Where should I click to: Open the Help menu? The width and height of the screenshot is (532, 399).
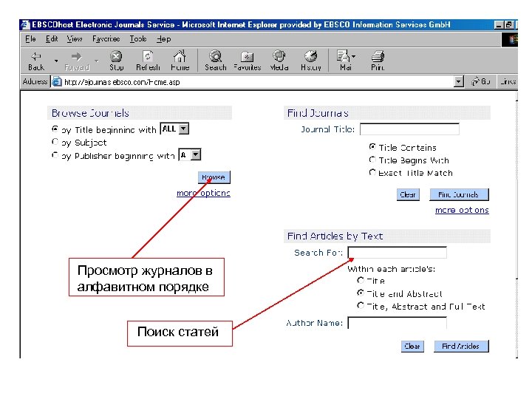[x=163, y=39]
